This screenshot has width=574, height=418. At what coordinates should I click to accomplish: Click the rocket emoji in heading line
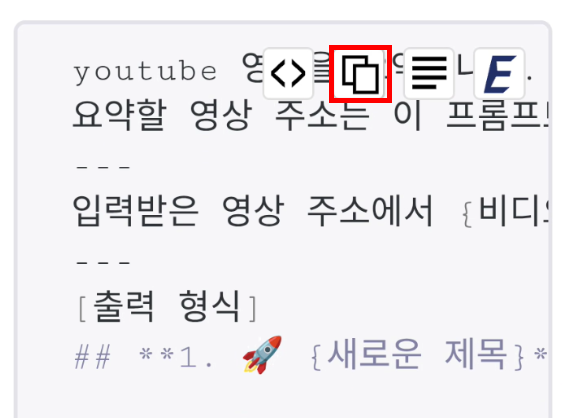(262, 355)
